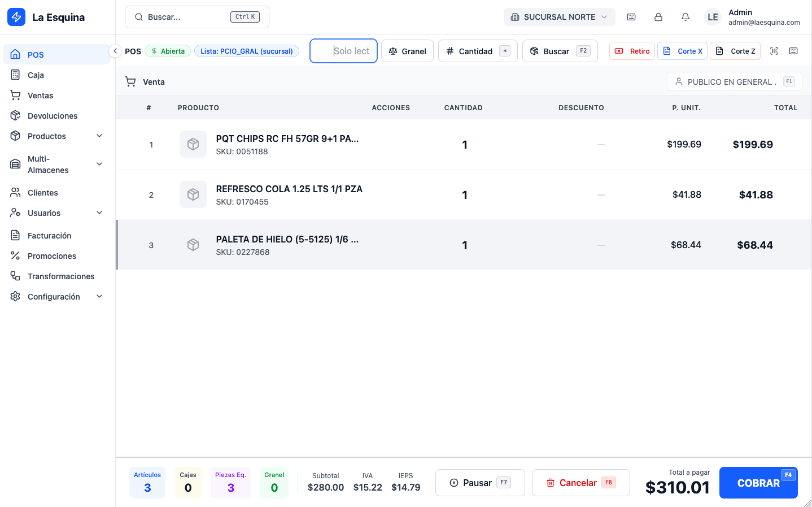812x507 pixels.
Task: Expand the Configuración submenu chevron
Action: [x=99, y=296]
